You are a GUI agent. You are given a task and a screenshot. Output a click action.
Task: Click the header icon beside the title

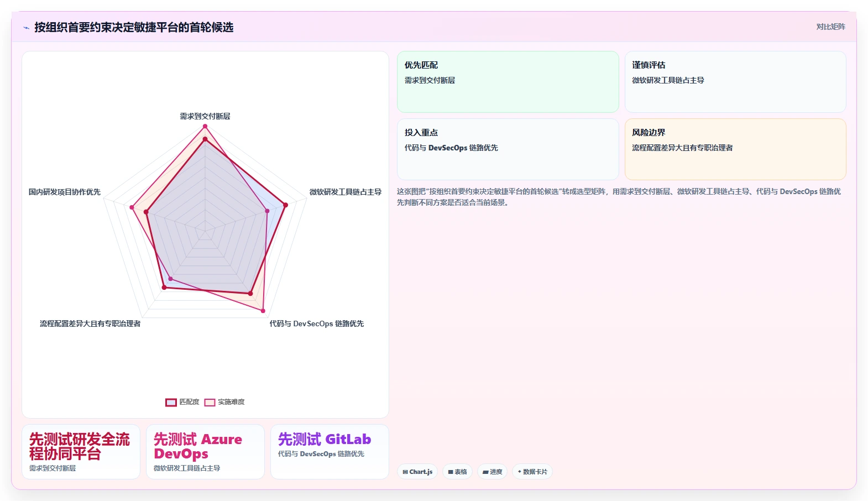pyautogui.click(x=26, y=28)
